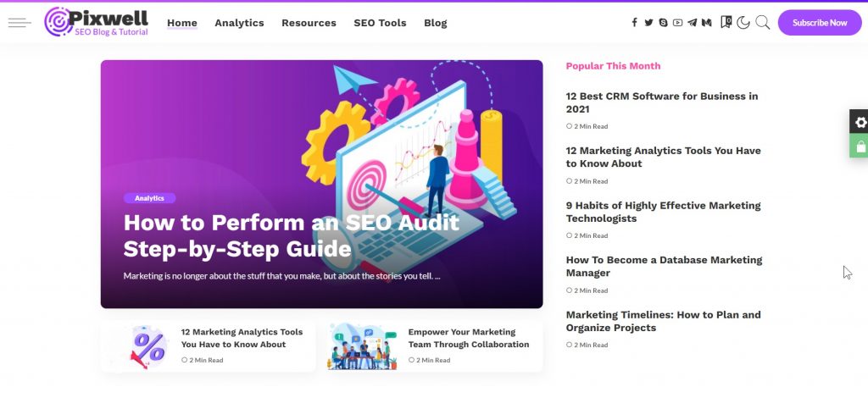Click the green shopping bag side tab
The image size is (868, 398).
(x=860, y=146)
